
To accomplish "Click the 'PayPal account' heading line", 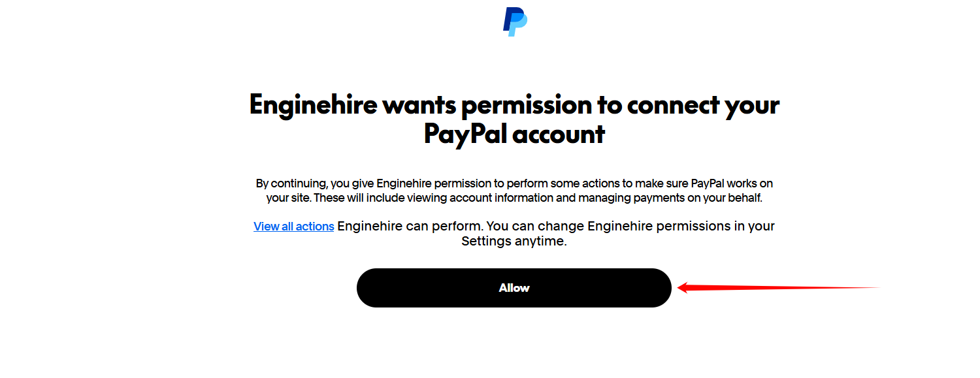I will click(x=514, y=134).
